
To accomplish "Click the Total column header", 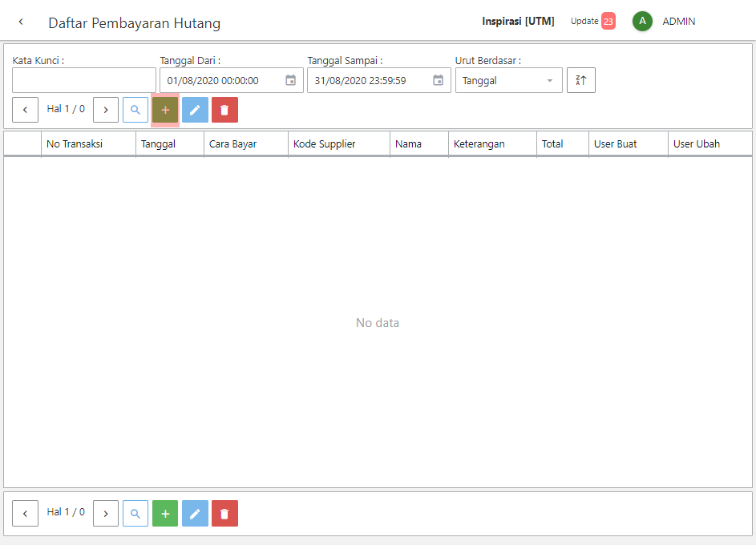I will pos(552,144).
